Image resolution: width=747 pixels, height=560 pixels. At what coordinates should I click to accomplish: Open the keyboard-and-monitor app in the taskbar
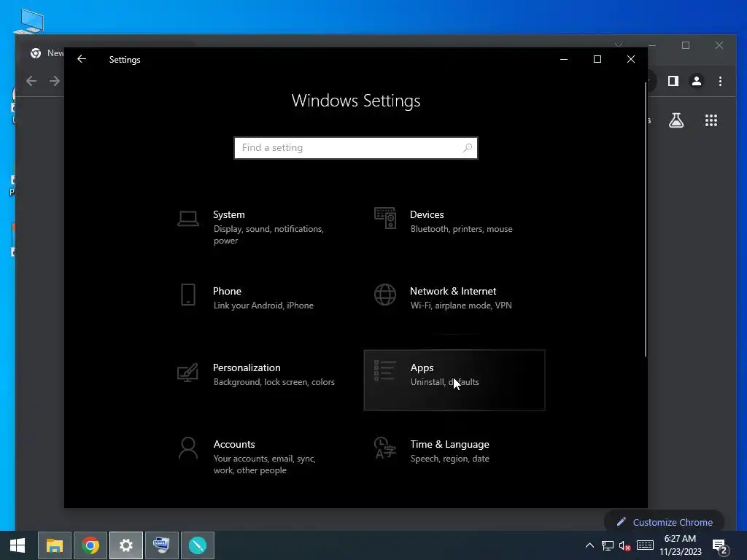[x=161, y=545]
